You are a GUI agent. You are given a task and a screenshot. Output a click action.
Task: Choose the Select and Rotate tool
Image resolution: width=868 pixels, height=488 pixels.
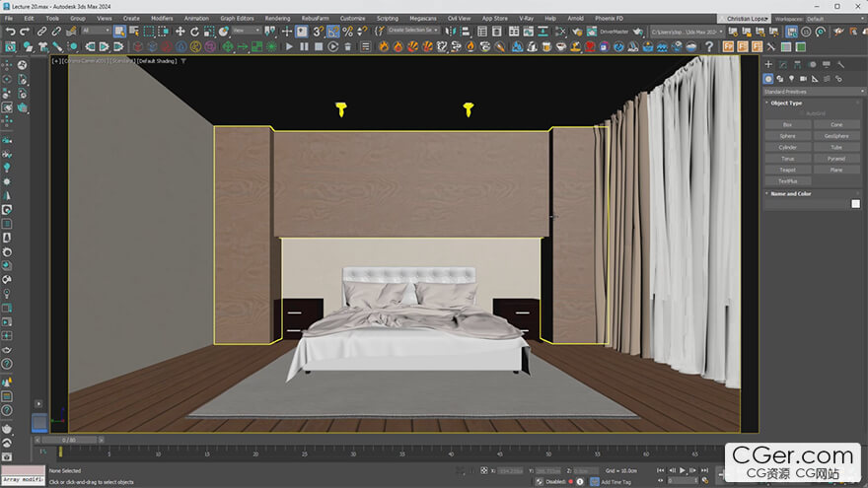[194, 32]
